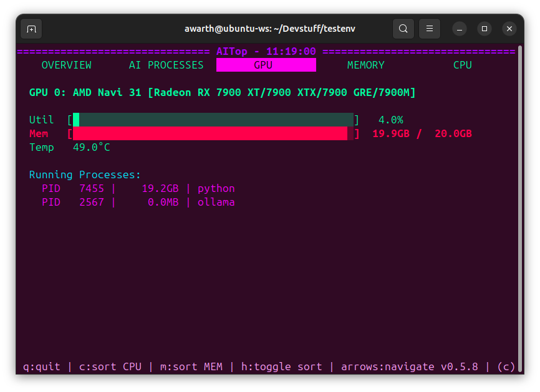Open the hamburger menu in the title bar
This screenshot has width=540, height=392.
[430, 29]
